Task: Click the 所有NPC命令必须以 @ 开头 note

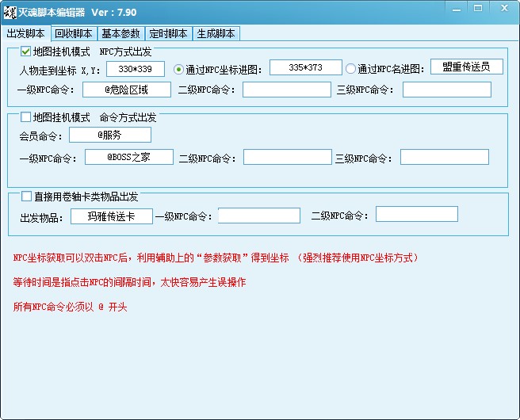Action: click(x=70, y=307)
